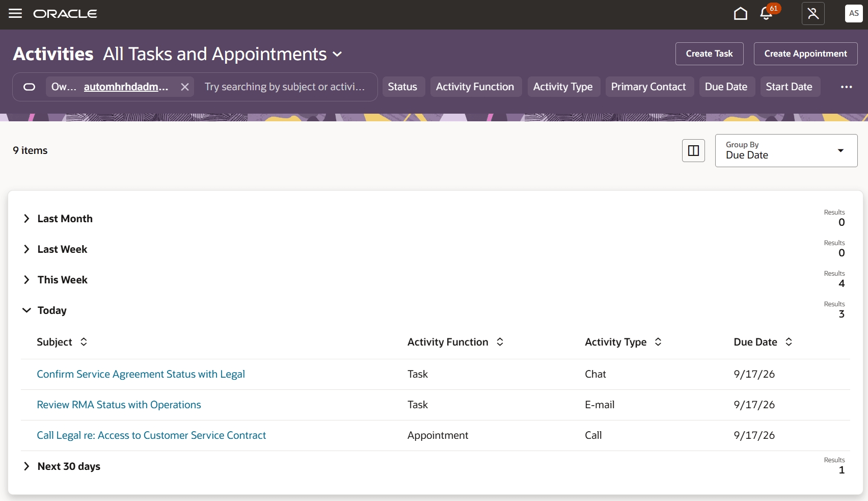Sort by Due Date column
The width and height of the screenshot is (868, 501).
[x=789, y=342]
